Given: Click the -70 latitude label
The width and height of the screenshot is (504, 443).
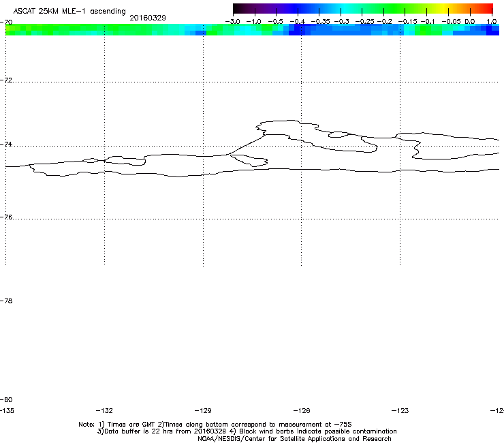Looking at the screenshot, I should coord(6,22).
